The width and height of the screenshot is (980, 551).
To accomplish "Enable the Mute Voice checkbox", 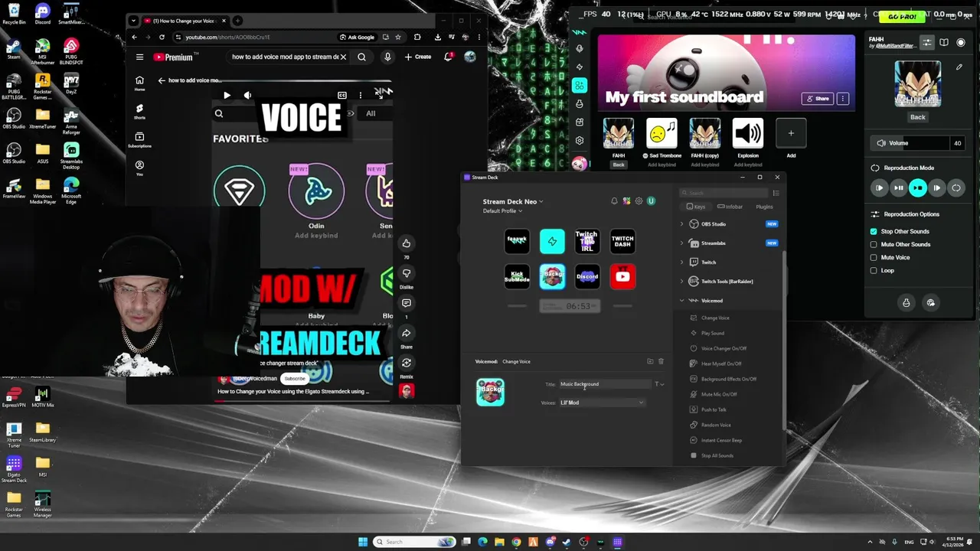I will (874, 257).
